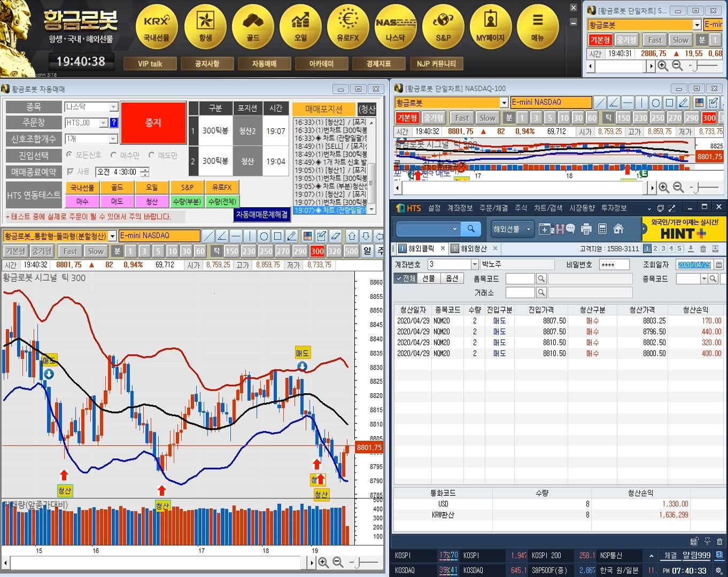Image resolution: width=728 pixels, height=577 pixels.
Task: Click zoom-in magnifier in NASDAQ-100 chart window
Action: point(664,188)
